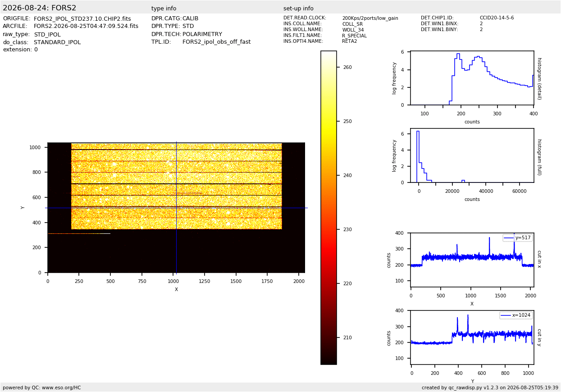Click the TPL.ID value FORS2_ipol_obs_off_fast

216,42
